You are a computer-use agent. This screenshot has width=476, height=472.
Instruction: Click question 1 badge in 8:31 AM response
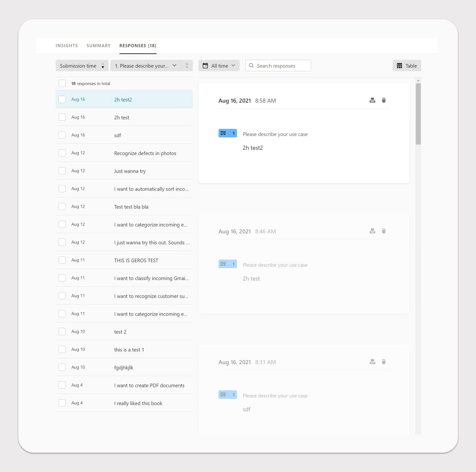[228, 395]
